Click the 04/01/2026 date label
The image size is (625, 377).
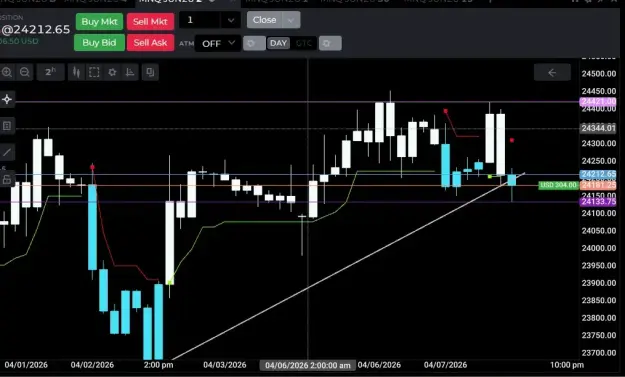(x=26, y=365)
